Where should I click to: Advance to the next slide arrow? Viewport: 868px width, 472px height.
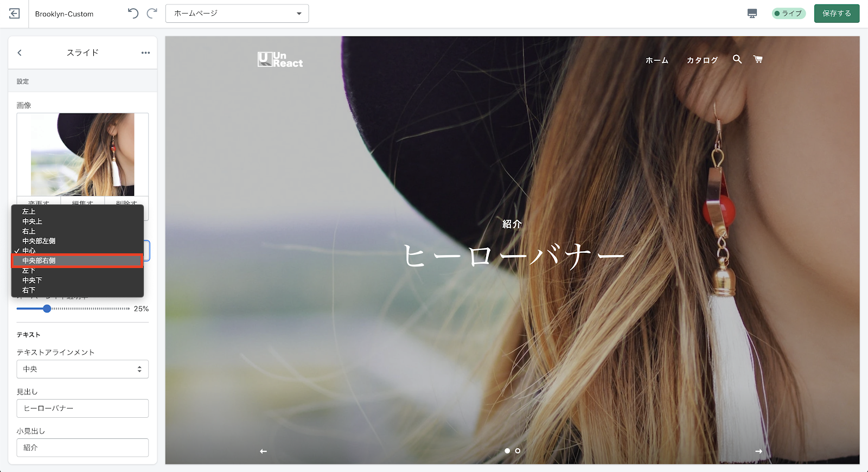[758, 451]
